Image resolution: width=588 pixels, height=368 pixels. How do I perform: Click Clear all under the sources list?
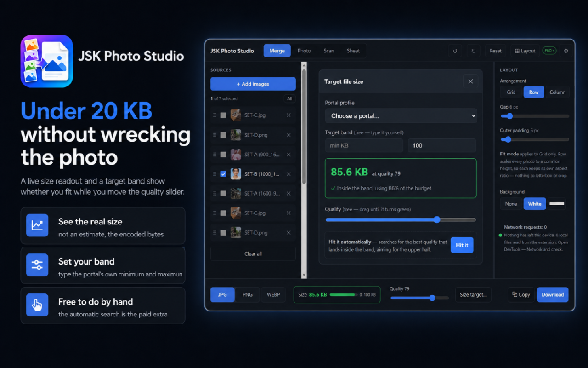[x=253, y=254]
